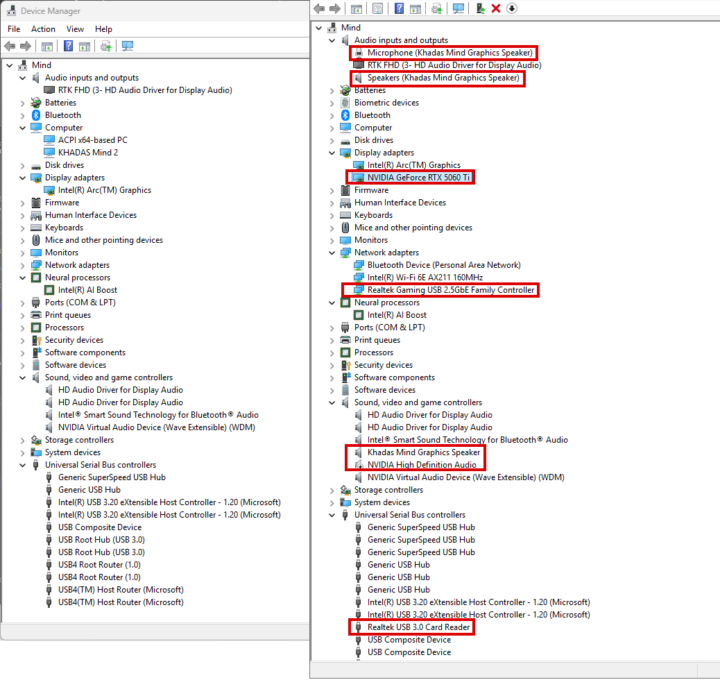The image size is (720, 680).
Task: Select Microphone (Khadas Mind Graphics Speaker)
Action: tap(450, 52)
